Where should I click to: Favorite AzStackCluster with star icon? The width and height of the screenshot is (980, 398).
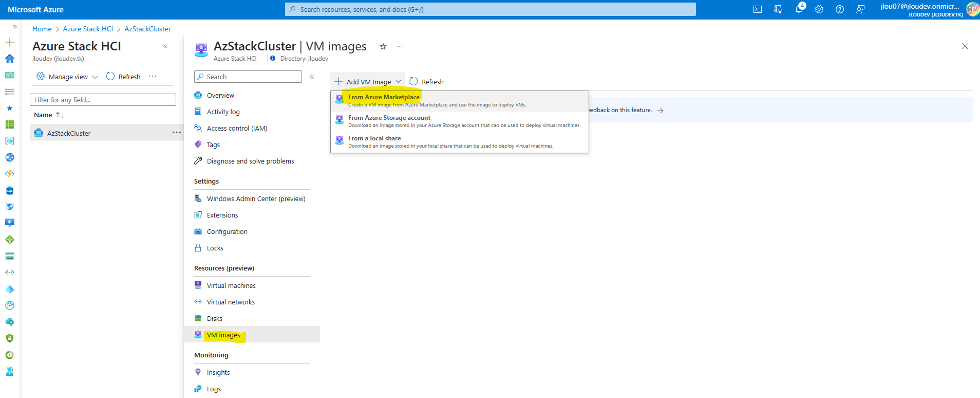point(383,46)
